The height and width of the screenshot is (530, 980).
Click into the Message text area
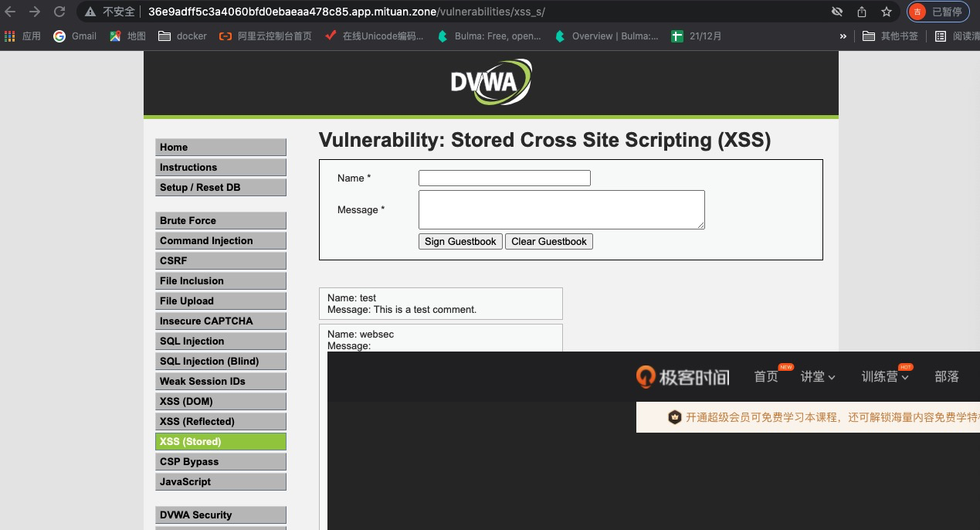point(561,209)
